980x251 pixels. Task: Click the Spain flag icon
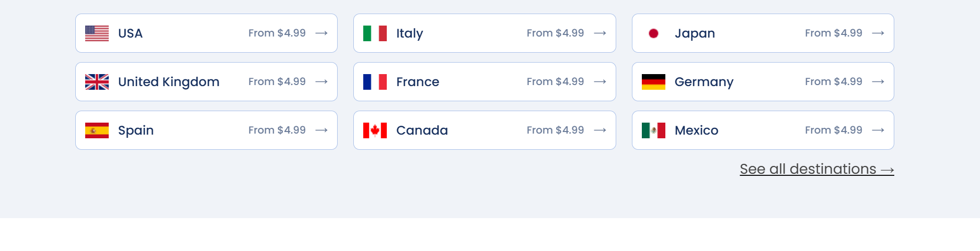[97, 130]
